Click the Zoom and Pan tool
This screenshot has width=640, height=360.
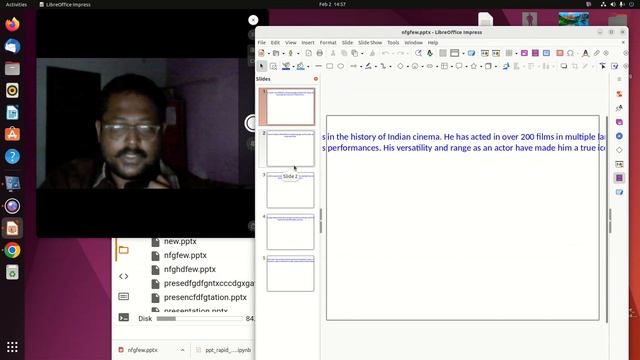pyautogui.click(x=273, y=66)
